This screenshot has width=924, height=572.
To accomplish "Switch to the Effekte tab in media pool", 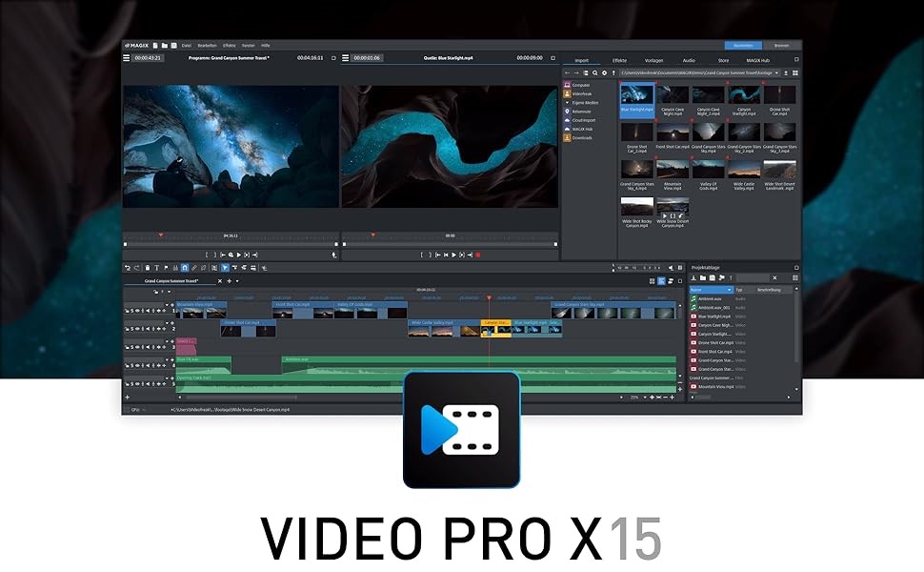I will point(619,60).
